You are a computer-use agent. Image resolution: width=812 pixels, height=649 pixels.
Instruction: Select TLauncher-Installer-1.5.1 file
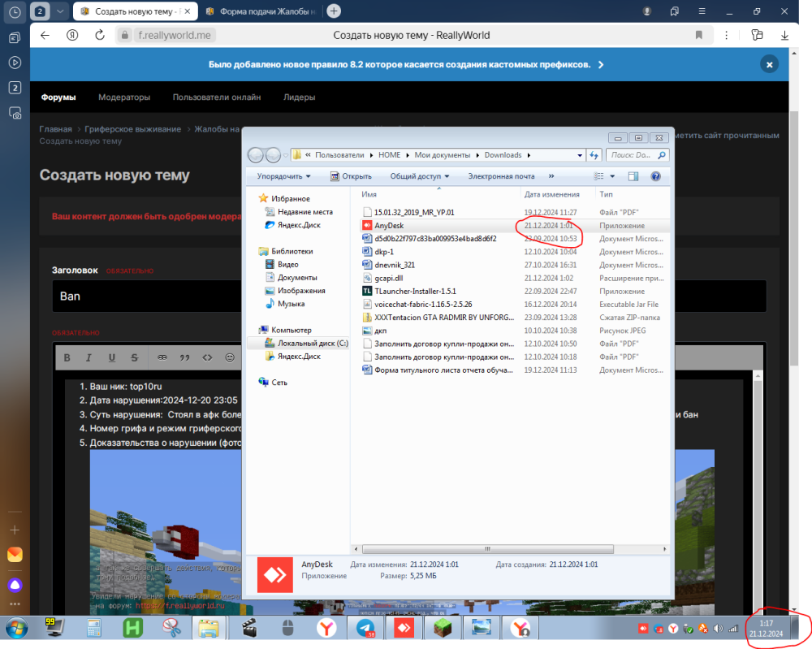[415, 291]
